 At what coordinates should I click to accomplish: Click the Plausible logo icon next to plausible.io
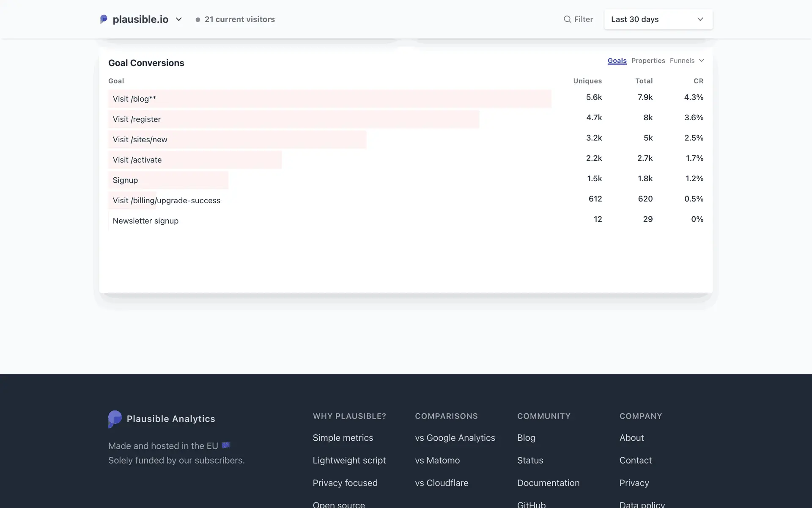104,19
